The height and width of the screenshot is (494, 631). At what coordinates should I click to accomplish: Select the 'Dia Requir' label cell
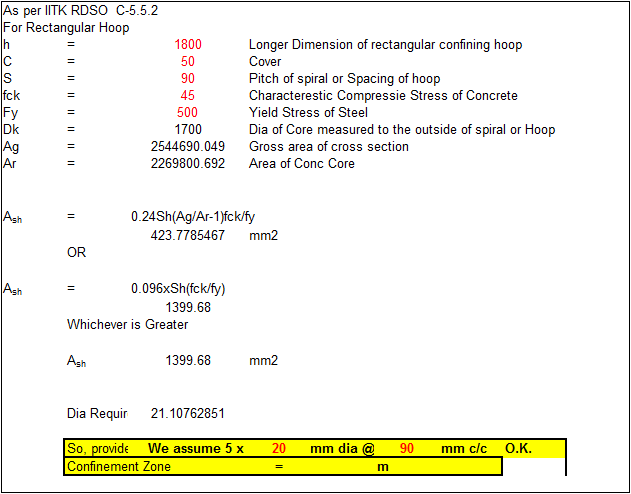[x=97, y=413]
